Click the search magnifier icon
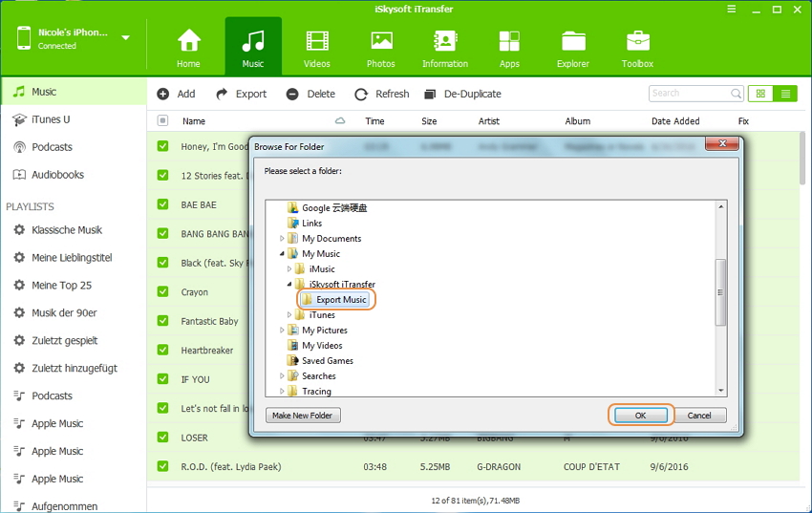 736,94
